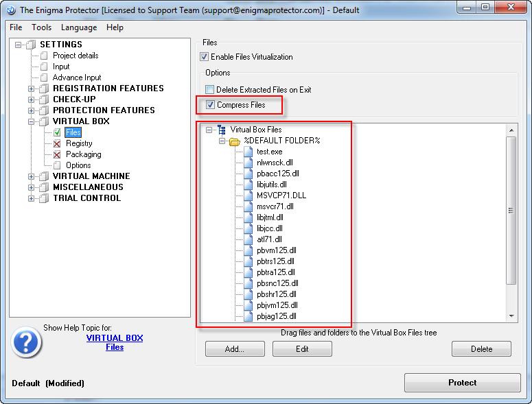Select libjtml.dll in the file tree
The width and height of the screenshot is (532, 404).
pos(270,217)
